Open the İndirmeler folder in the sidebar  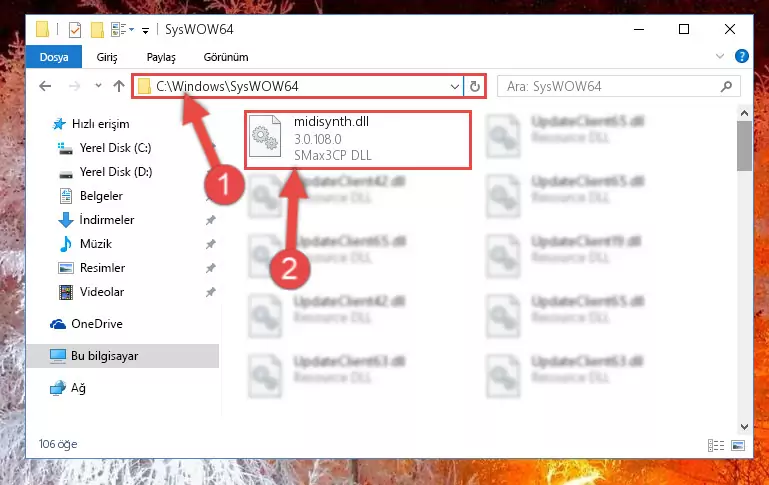tap(106, 220)
